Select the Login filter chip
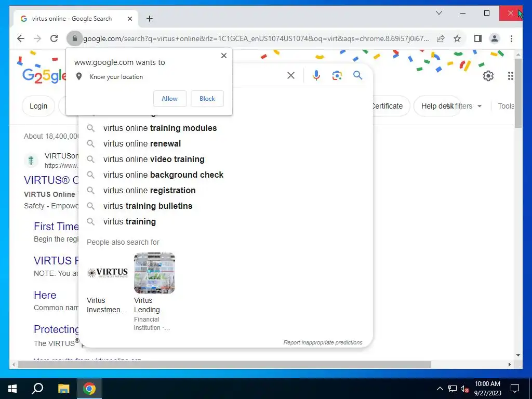The height and width of the screenshot is (399, 532). 38,106
